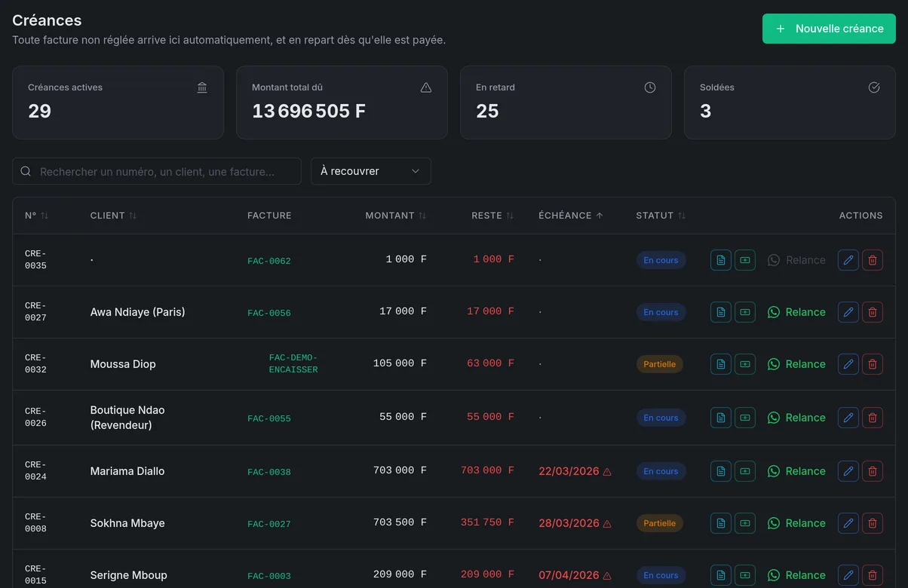Image resolution: width=908 pixels, height=588 pixels.
Task: Edit Sokhna Mbaye's créance with the pencil
Action: pos(848,523)
